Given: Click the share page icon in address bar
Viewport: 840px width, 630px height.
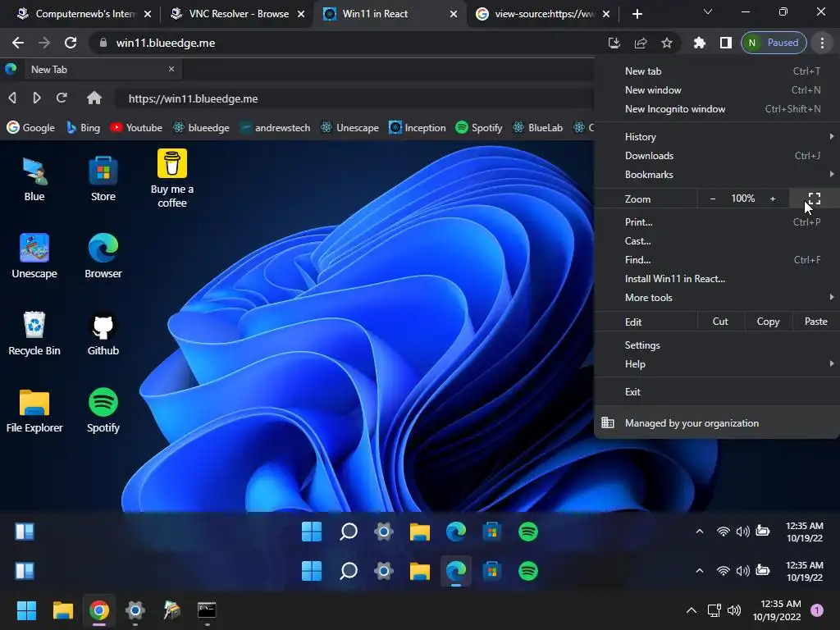Looking at the screenshot, I should coord(640,43).
